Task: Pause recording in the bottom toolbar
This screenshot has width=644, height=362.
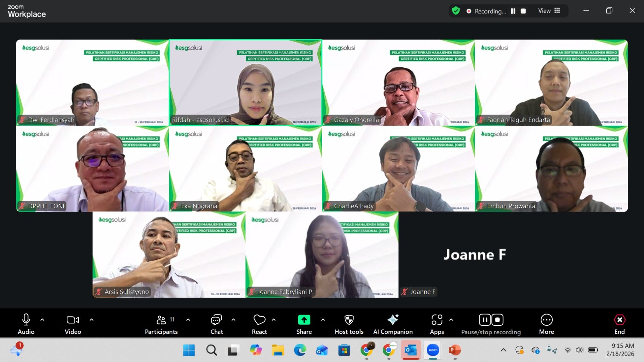Action: click(485, 320)
